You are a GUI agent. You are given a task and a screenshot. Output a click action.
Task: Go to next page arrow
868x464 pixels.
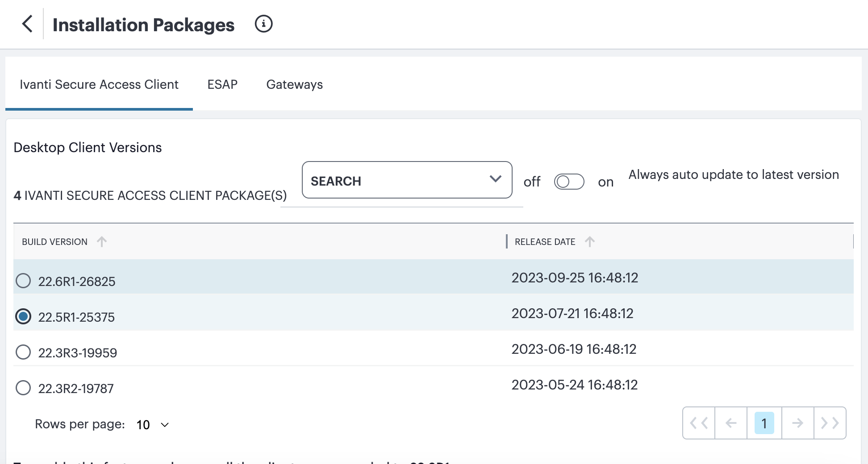click(x=797, y=423)
